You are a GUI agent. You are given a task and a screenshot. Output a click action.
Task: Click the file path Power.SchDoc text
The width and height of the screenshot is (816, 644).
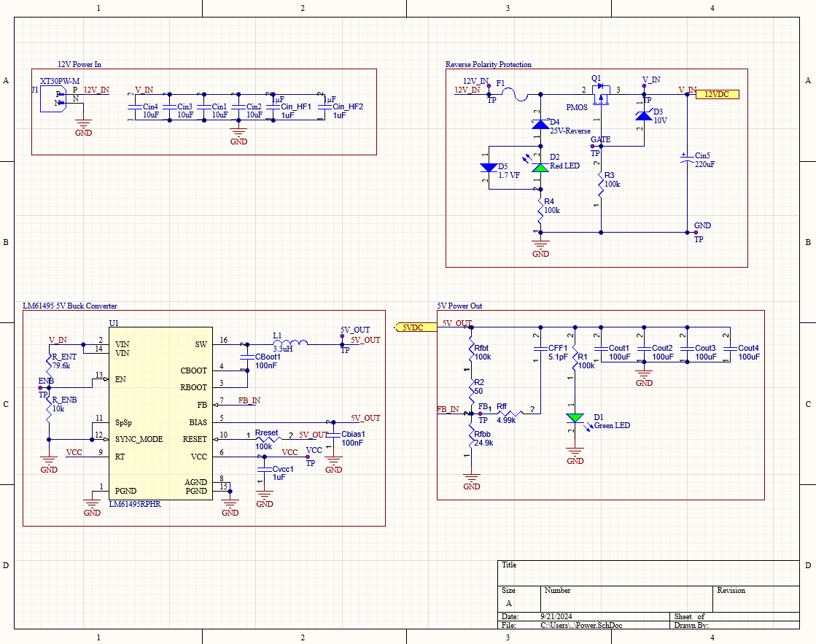point(581,625)
